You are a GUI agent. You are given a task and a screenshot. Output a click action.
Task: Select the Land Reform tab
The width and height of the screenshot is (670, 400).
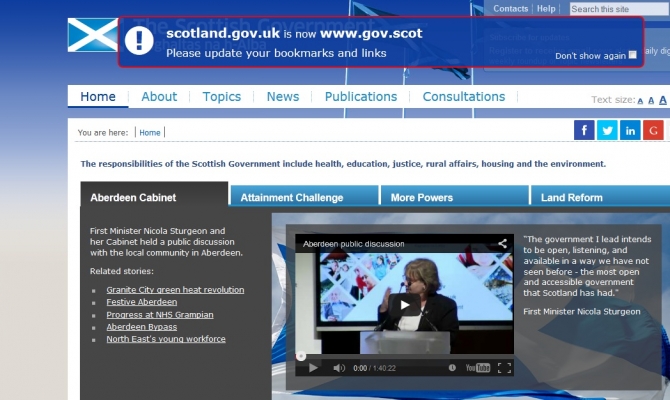pos(571,198)
